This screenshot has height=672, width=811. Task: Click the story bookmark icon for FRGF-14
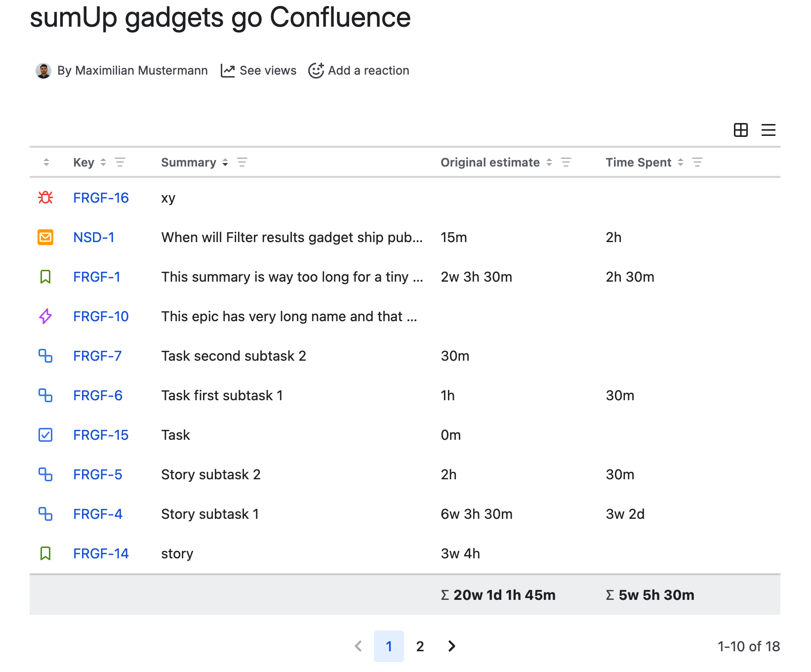pos(45,553)
